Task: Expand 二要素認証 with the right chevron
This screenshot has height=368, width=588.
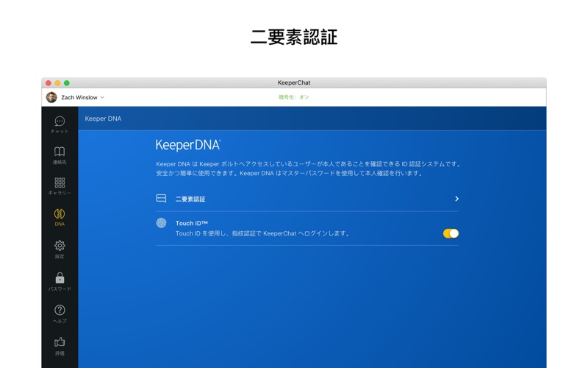Action: (x=456, y=199)
